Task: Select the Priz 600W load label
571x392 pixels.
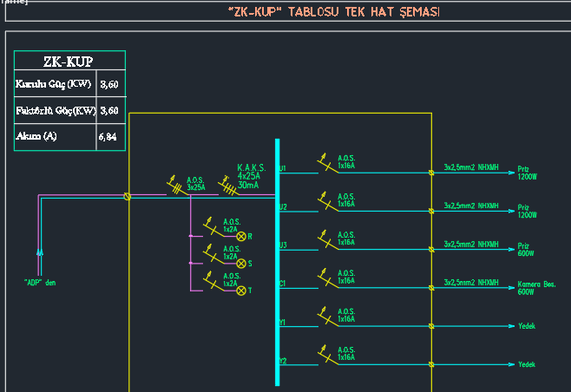Action: point(526,250)
